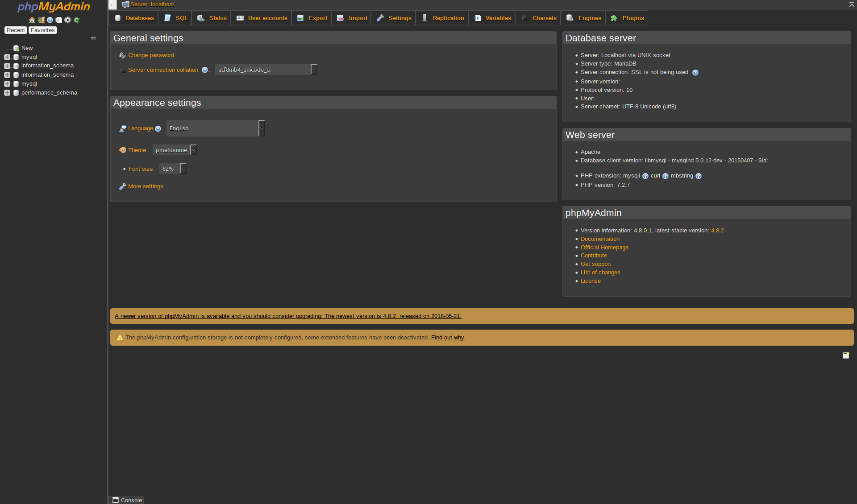Collapse the navigation panel with the minus button
The image size is (857, 504).
112,5
